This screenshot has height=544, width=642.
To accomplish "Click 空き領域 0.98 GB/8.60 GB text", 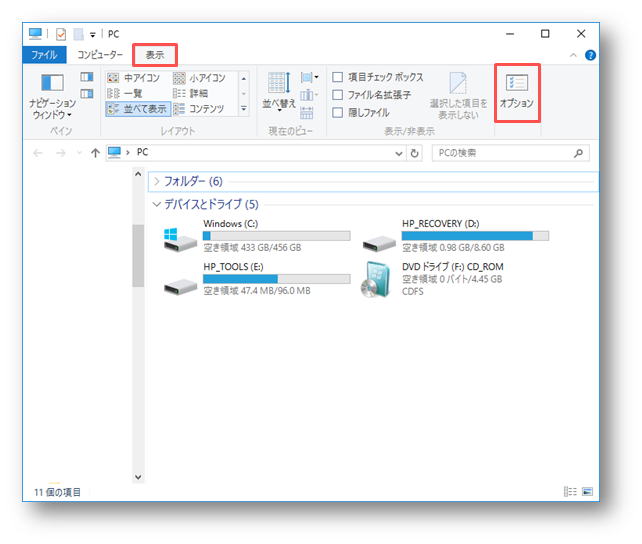I will pos(453,248).
